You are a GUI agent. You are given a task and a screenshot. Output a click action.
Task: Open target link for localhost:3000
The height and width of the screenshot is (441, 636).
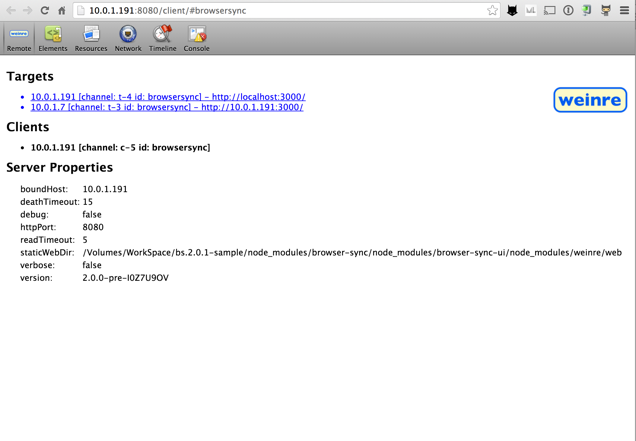[168, 97]
